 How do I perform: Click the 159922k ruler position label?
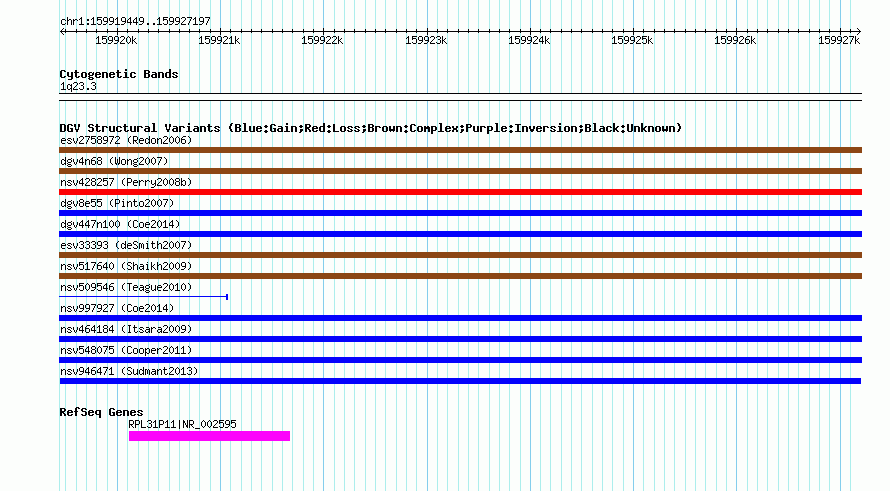pos(322,40)
